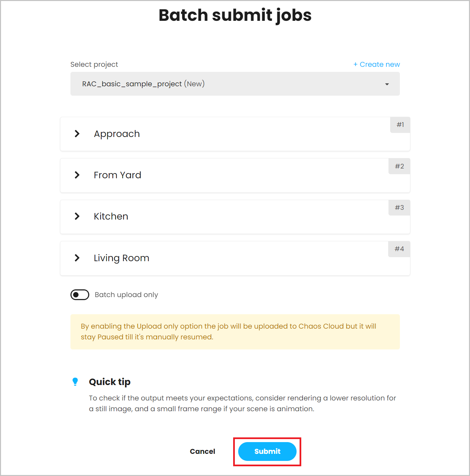Expand the Approach job chevron
The height and width of the screenshot is (476, 470).
[77, 134]
